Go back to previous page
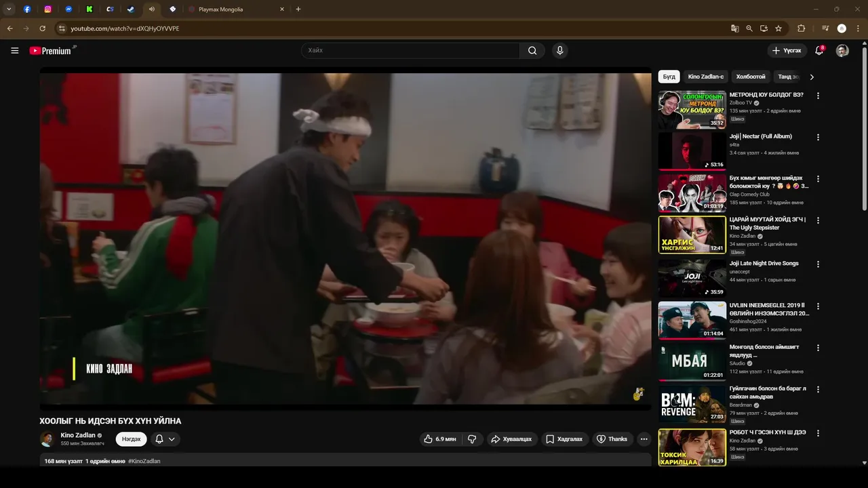This screenshot has height=488, width=868. click(x=10, y=28)
